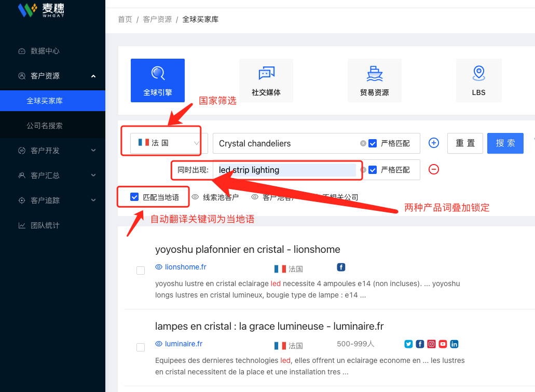The image size is (535, 392).
Task: Open luminaire.fr's YouTube channel icon
Action: 442,344
